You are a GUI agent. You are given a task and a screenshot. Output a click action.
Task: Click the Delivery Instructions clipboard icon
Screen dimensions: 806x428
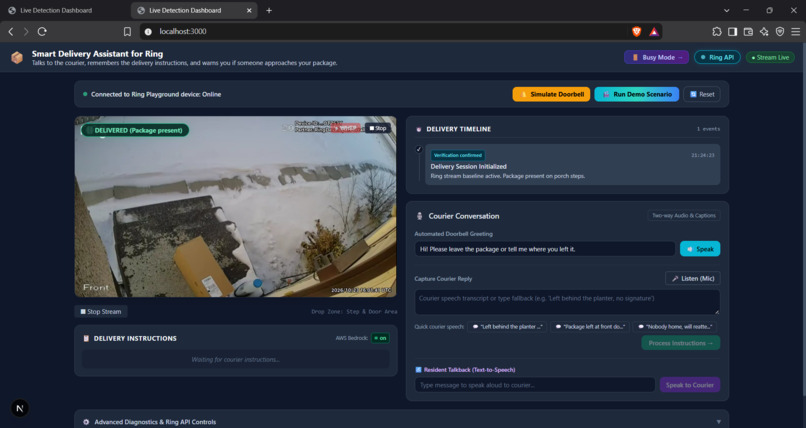pos(86,338)
